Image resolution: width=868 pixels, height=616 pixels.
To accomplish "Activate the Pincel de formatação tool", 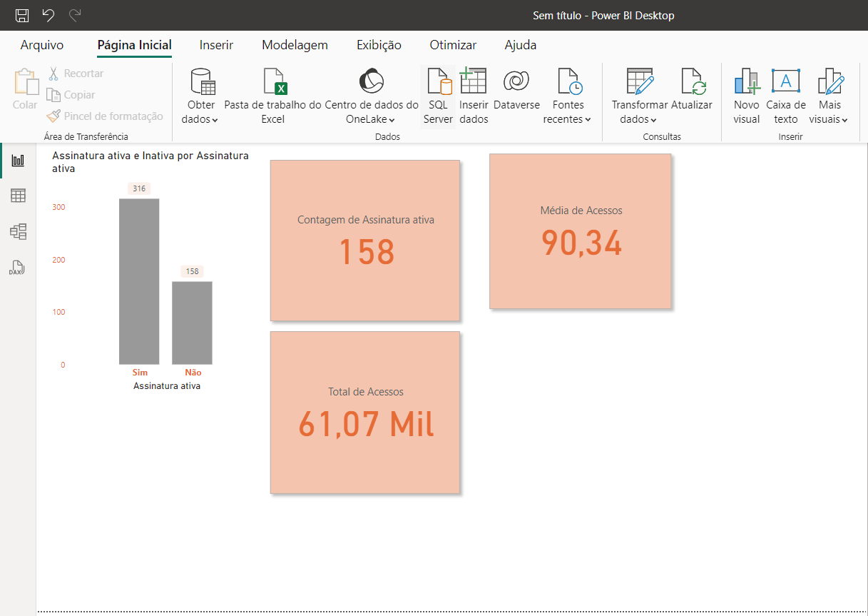I will [105, 116].
